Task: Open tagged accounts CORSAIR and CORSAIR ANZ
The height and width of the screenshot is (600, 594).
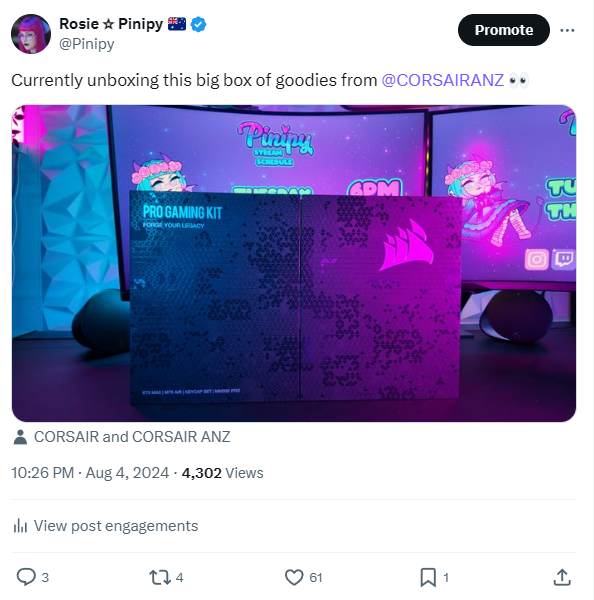Action: (132, 437)
